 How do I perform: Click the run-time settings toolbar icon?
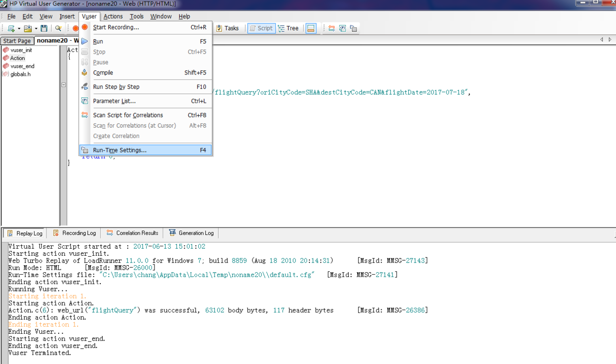pyautogui.click(x=353, y=28)
